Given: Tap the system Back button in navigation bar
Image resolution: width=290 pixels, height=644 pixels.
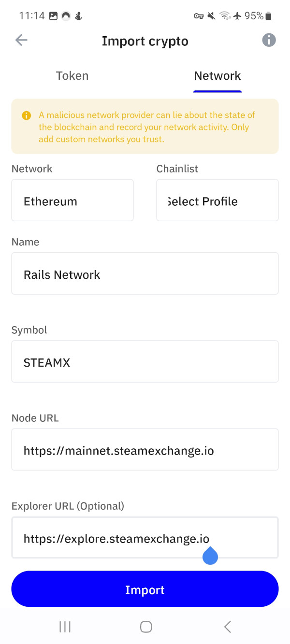Looking at the screenshot, I should [227, 626].
